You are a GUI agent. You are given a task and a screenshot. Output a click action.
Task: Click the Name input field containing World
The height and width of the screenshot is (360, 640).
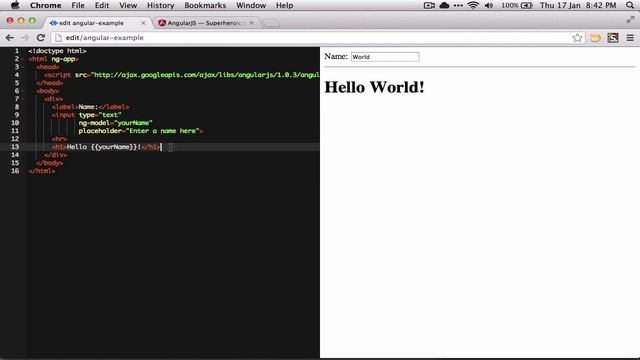(x=385, y=57)
